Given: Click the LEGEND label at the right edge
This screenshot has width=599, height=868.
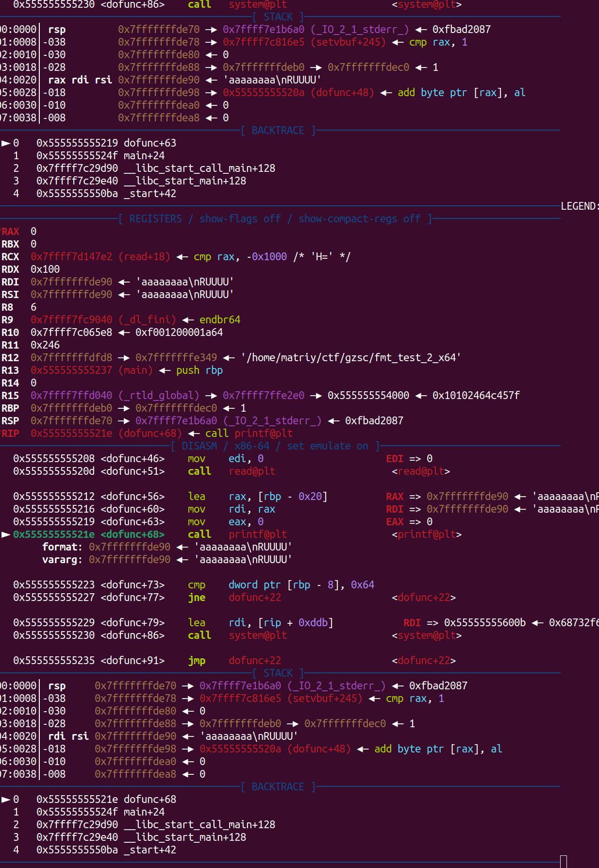Looking at the screenshot, I should pyautogui.click(x=579, y=206).
